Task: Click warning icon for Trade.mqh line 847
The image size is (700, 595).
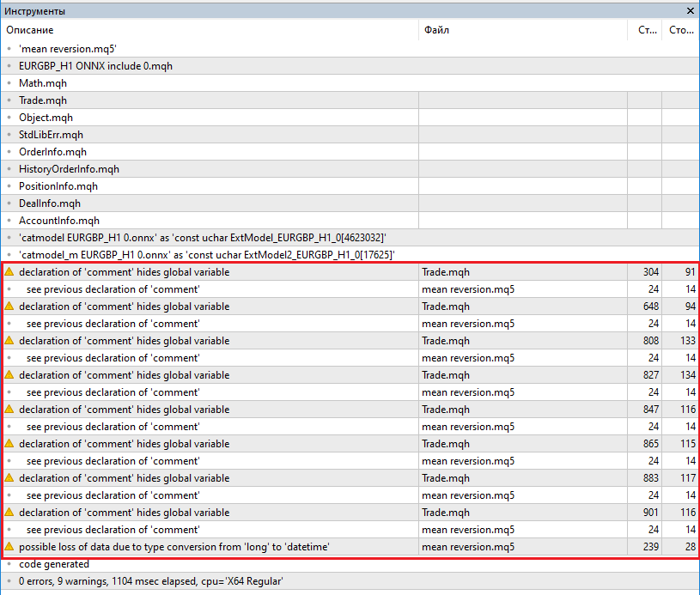Action: pyautogui.click(x=9, y=409)
